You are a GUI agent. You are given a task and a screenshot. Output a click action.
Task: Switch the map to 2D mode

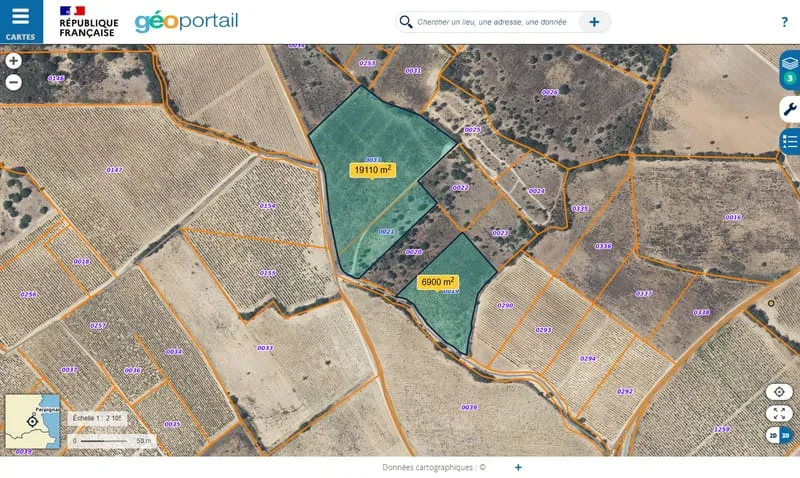[x=773, y=435]
